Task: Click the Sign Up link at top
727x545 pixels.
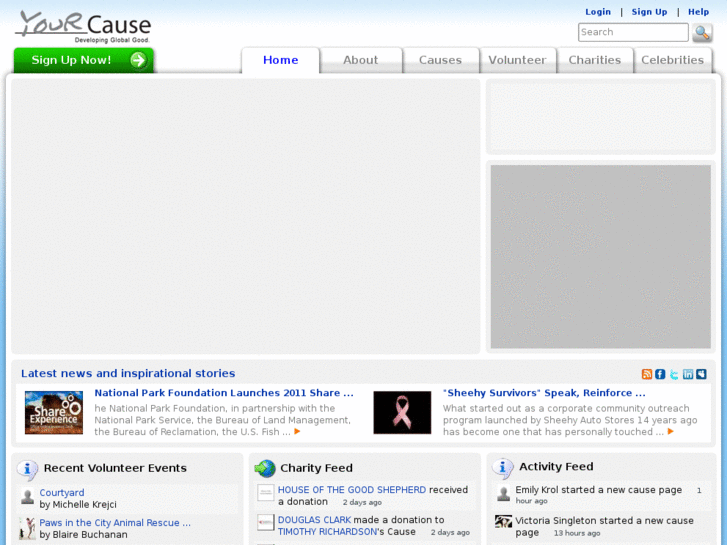Action: [x=649, y=12]
